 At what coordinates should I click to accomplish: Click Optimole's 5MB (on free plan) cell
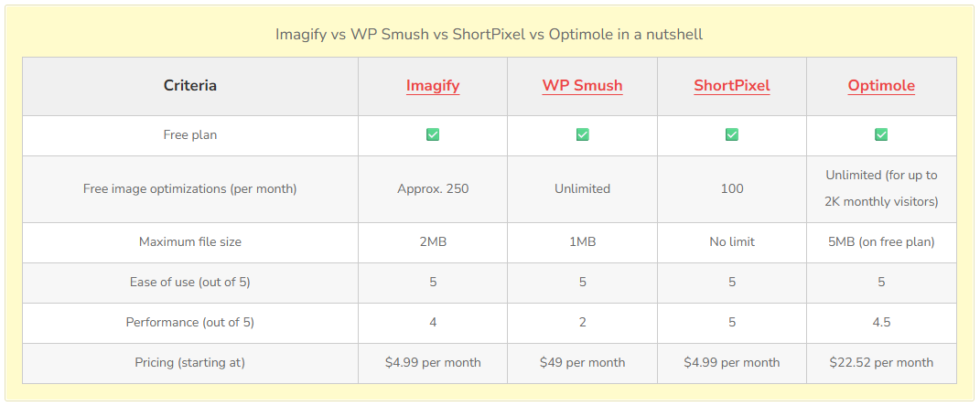[x=881, y=242]
